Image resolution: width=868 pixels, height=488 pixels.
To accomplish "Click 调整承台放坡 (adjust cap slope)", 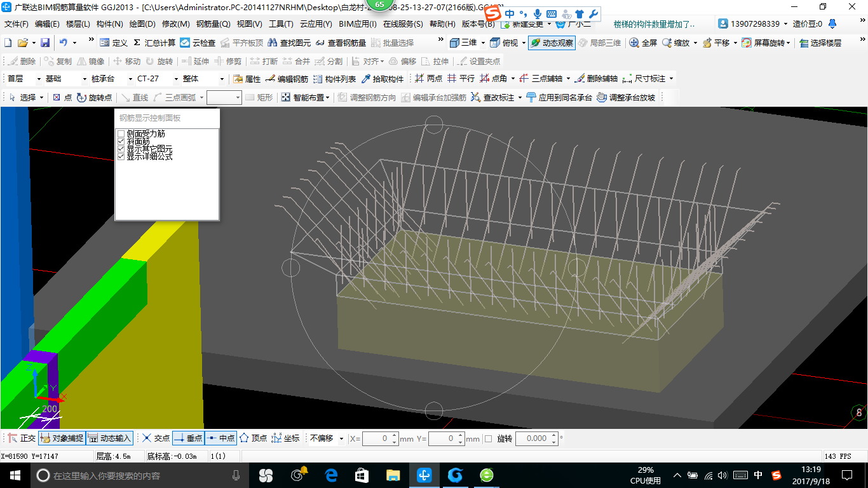I will (626, 97).
